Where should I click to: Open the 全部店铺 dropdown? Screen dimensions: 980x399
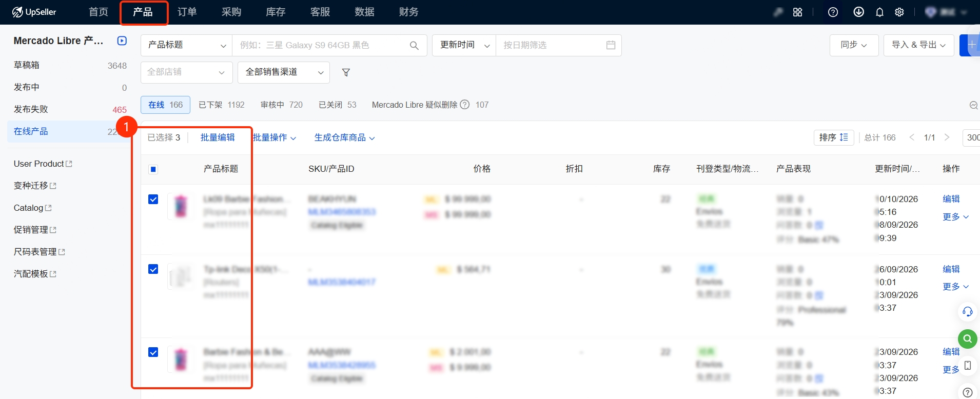[186, 72]
